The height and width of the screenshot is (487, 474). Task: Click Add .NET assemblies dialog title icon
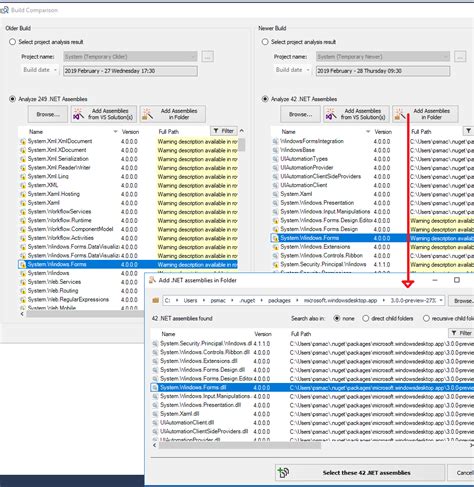pos(152,280)
